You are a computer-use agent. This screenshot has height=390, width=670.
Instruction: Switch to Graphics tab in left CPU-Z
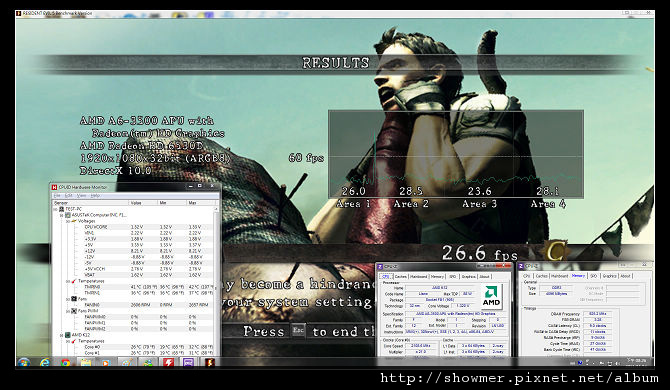point(468,276)
